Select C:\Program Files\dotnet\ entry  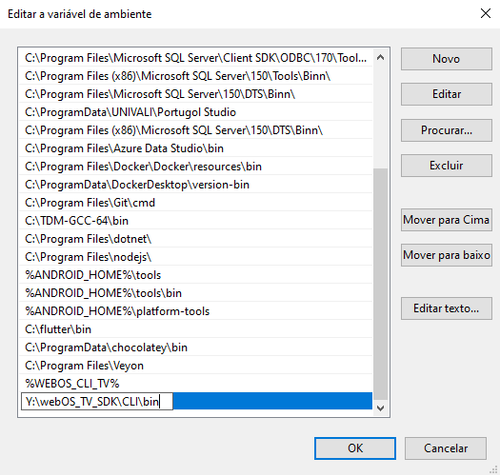(196, 239)
